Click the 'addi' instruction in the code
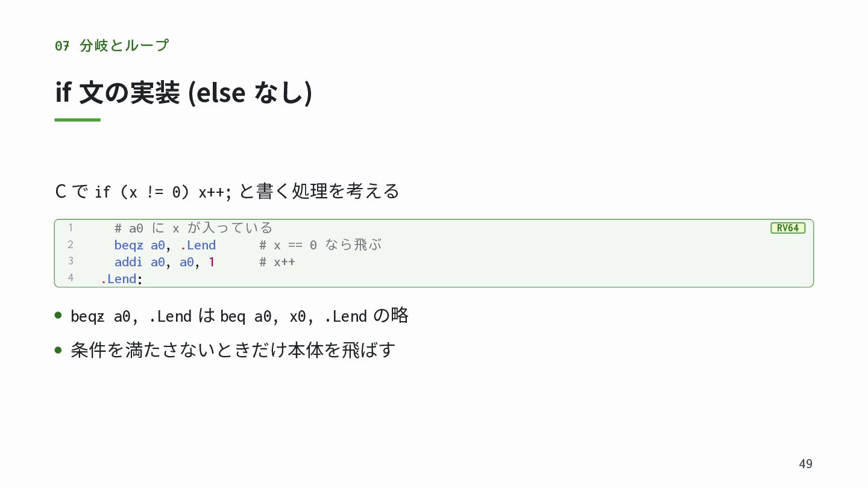This screenshot has height=488, width=868. click(x=129, y=262)
